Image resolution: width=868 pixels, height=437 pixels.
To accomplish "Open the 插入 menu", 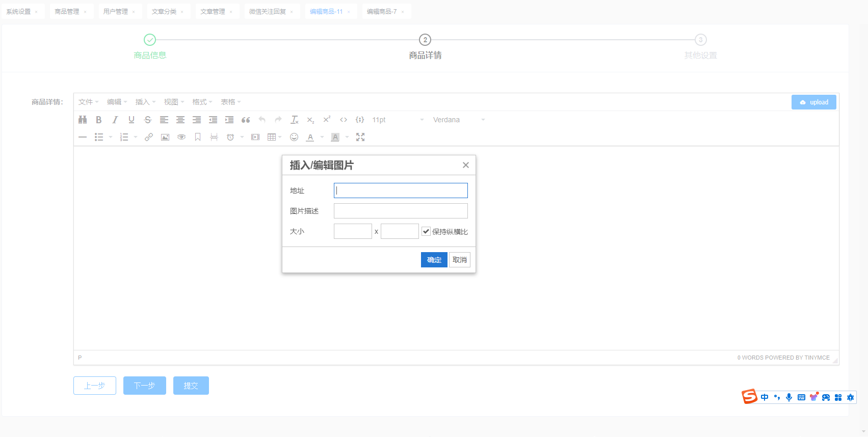I will [x=146, y=102].
